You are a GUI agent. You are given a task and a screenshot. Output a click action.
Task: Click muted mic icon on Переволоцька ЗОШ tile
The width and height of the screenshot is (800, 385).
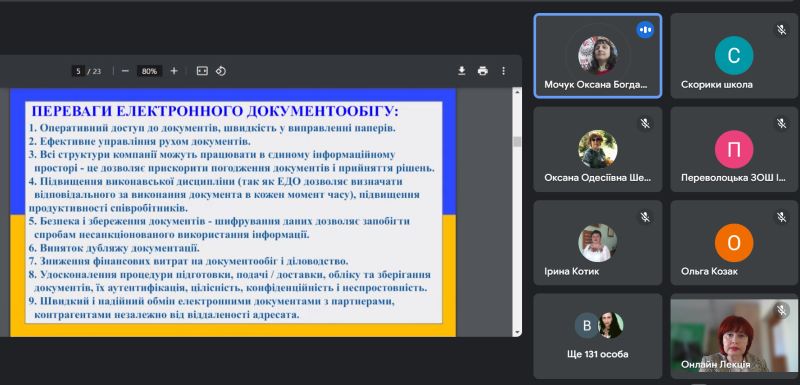tap(781, 123)
